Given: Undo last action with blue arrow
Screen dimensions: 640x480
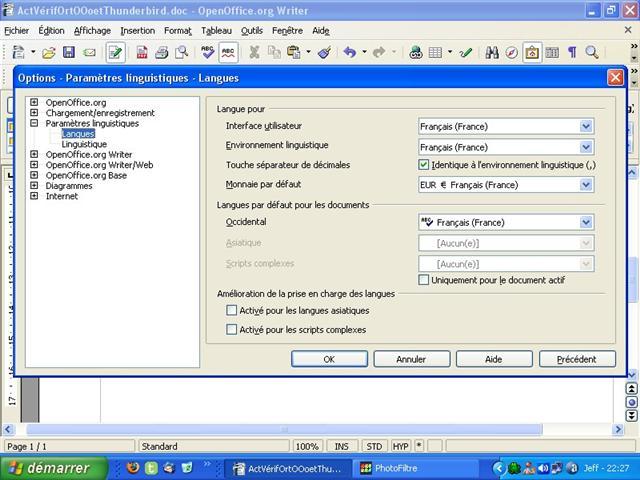Looking at the screenshot, I should point(350,52).
